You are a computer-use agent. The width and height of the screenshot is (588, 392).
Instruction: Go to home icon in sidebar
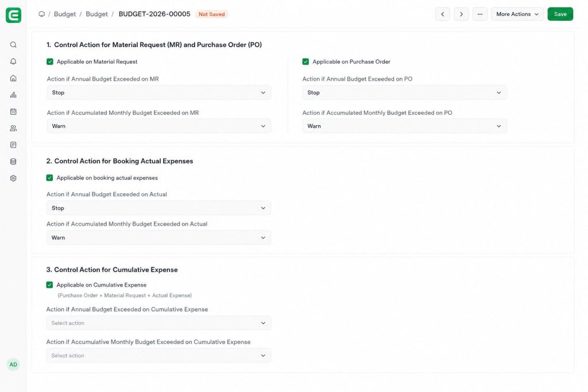(13, 78)
